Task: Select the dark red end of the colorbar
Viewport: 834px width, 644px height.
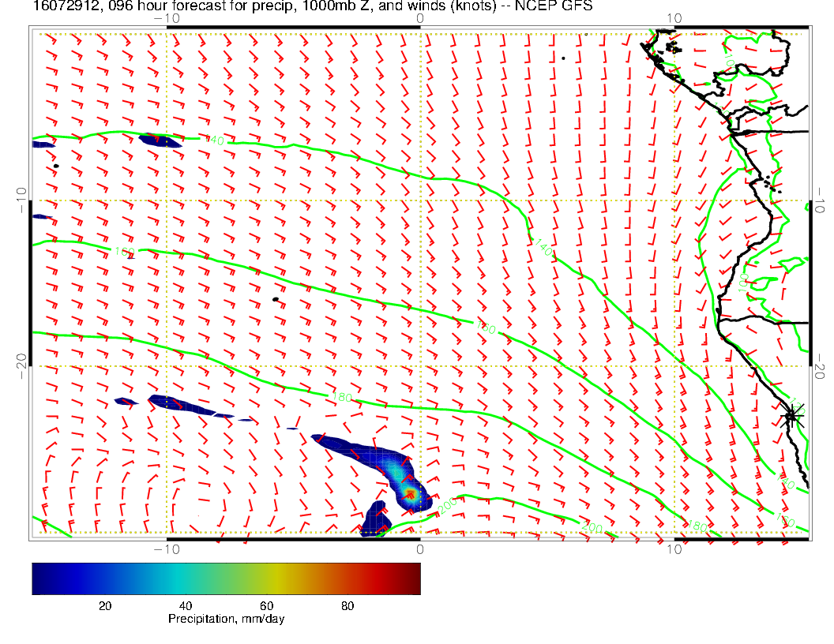Action: 415,578
